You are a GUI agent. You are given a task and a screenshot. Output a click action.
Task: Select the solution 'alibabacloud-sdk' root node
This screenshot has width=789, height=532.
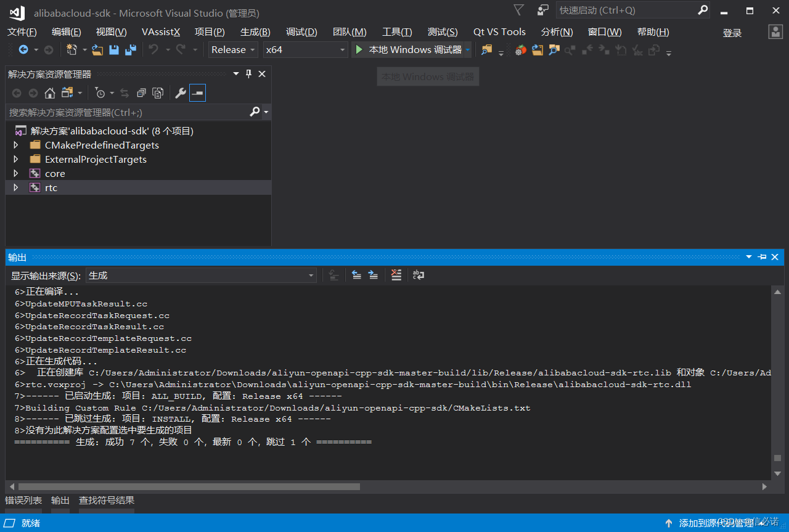pyautogui.click(x=112, y=131)
